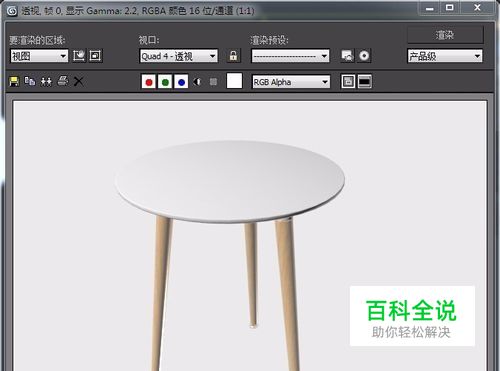The height and width of the screenshot is (371, 500).
Task: Toggle the monochrome display button
Action: (213, 82)
